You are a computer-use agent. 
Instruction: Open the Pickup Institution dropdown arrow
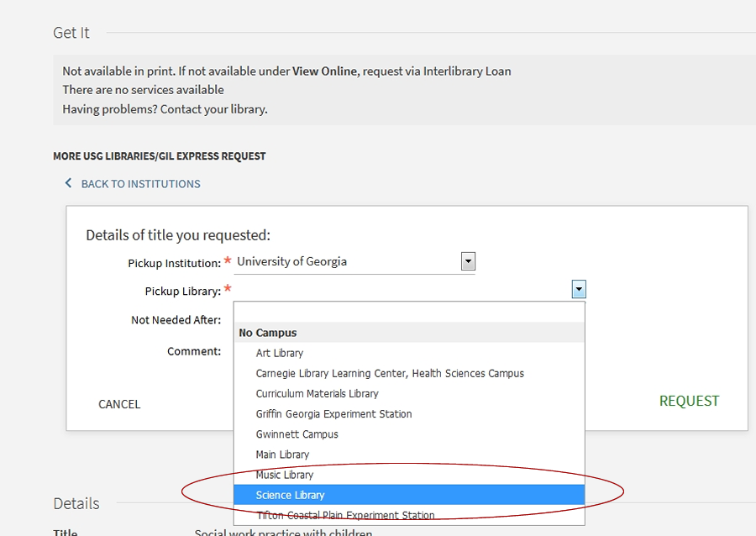[469, 261]
